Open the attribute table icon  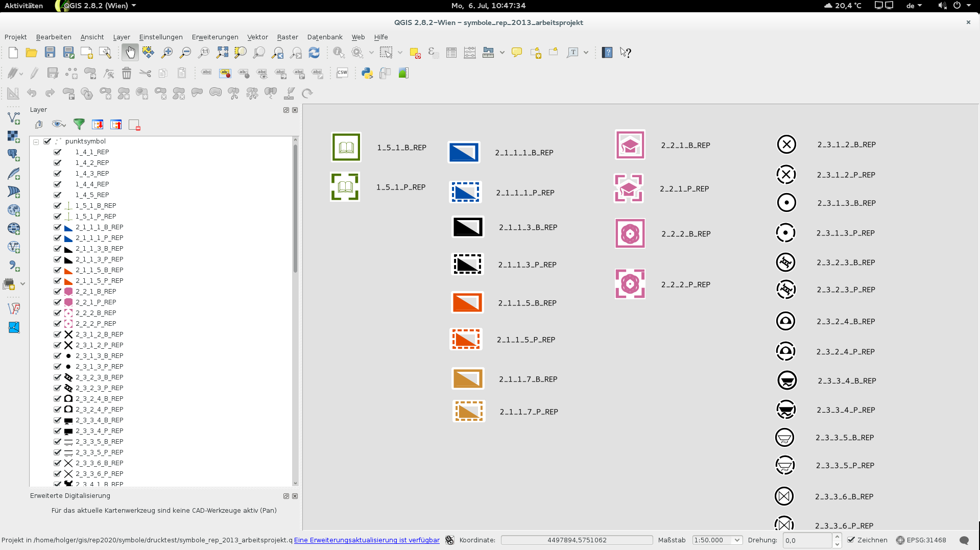451,53
